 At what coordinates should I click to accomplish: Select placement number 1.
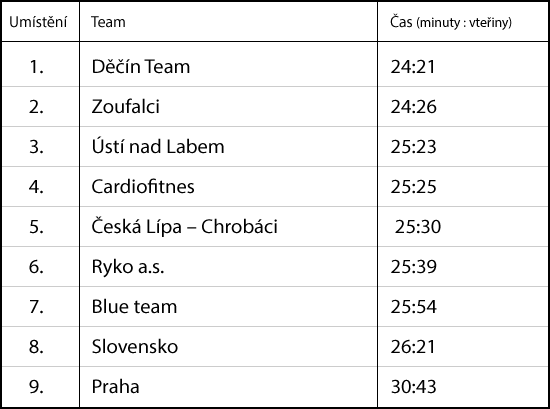[x=36, y=67]
